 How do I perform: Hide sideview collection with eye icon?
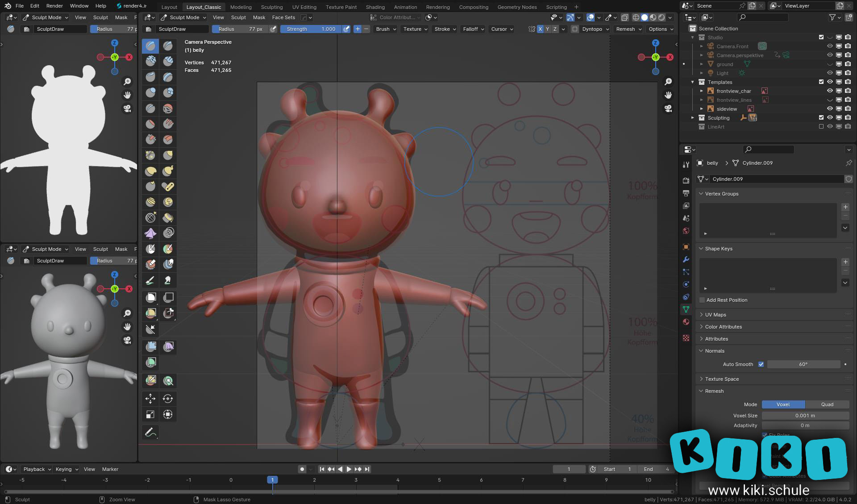pyautogui.click(x=830, y=109)
